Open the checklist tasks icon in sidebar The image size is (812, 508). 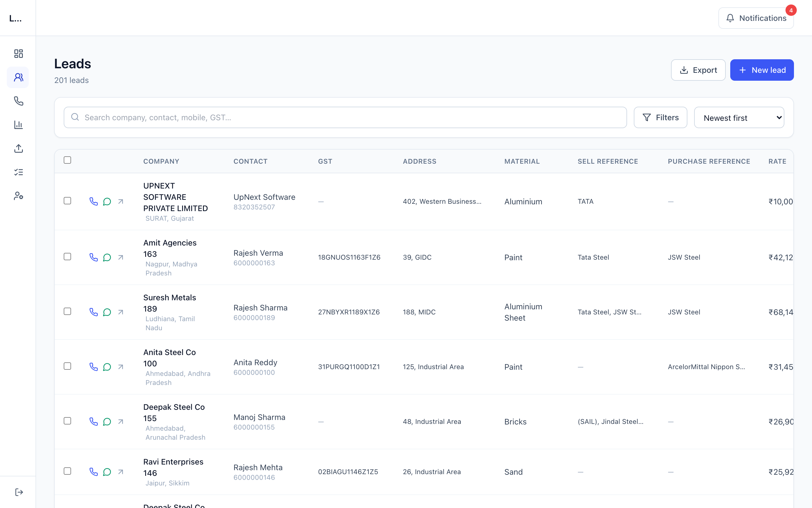(18, 172)
